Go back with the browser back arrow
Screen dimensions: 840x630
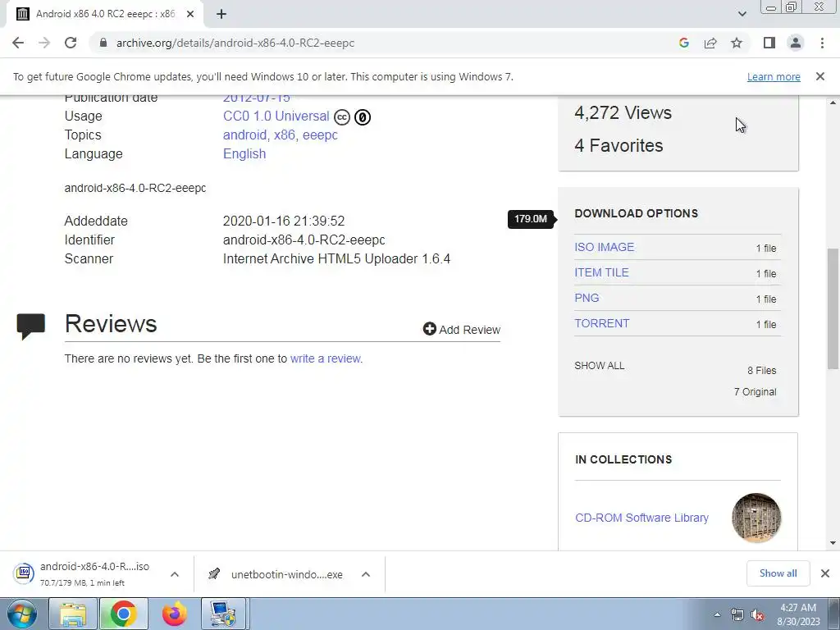pos(18,43)
